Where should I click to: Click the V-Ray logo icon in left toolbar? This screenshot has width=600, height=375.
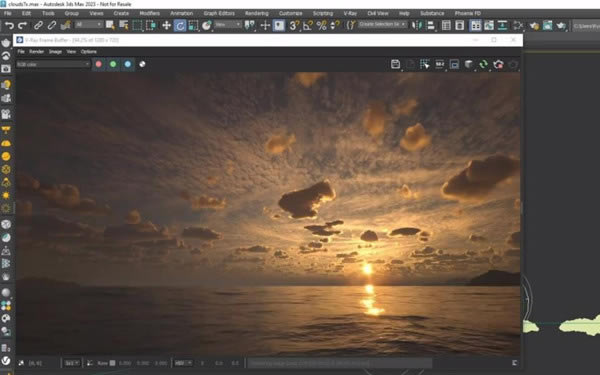(x=6, y=360)
